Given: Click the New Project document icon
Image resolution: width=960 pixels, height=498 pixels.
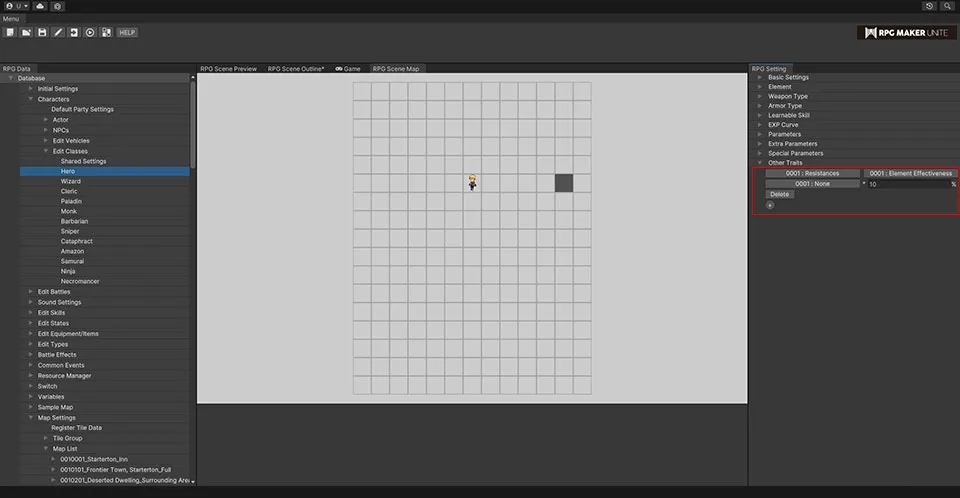Looking at the screenshot, I should click(10, 32).
